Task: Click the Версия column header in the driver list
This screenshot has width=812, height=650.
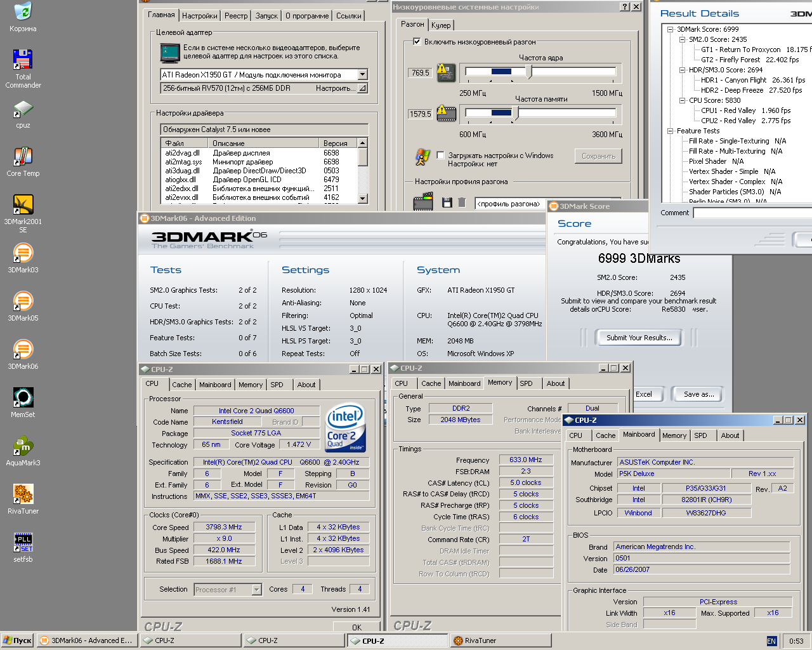Action: tap(338, 143)
